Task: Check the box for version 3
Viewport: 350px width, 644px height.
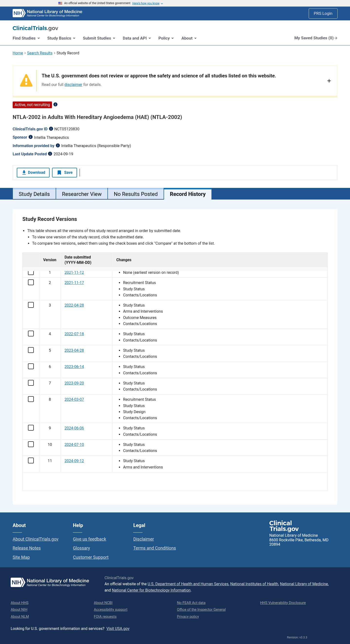Action: click(x=31, y=305)
